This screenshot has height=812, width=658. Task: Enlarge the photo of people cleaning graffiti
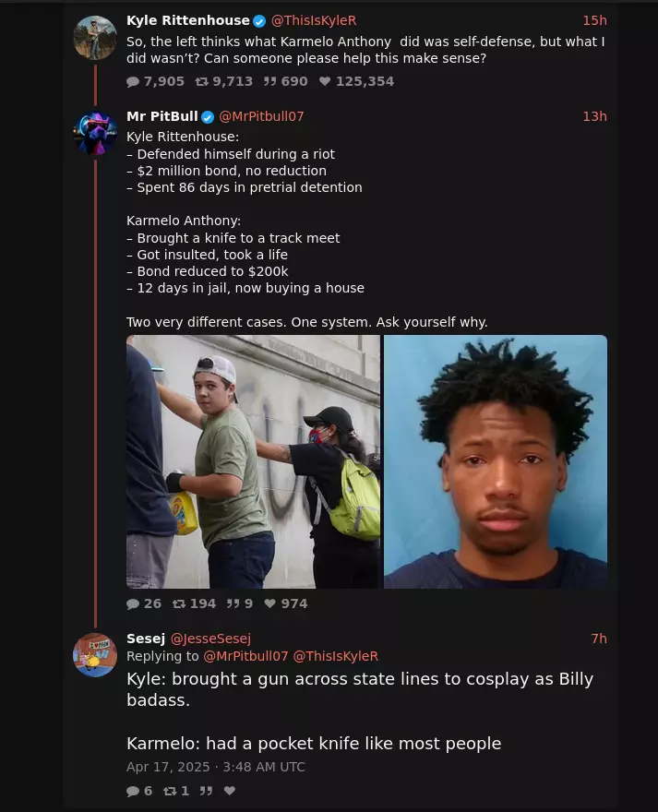tap(253, 461)
